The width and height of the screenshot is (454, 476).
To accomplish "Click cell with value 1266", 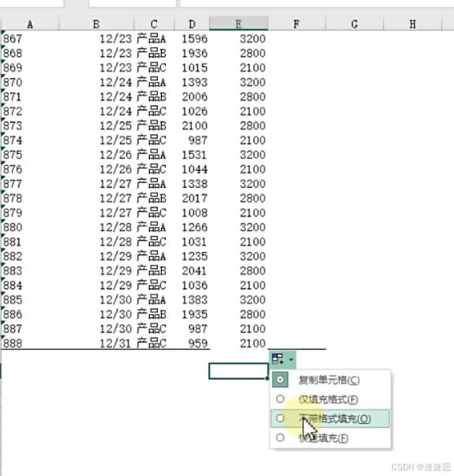I will (x=192, y=227).
